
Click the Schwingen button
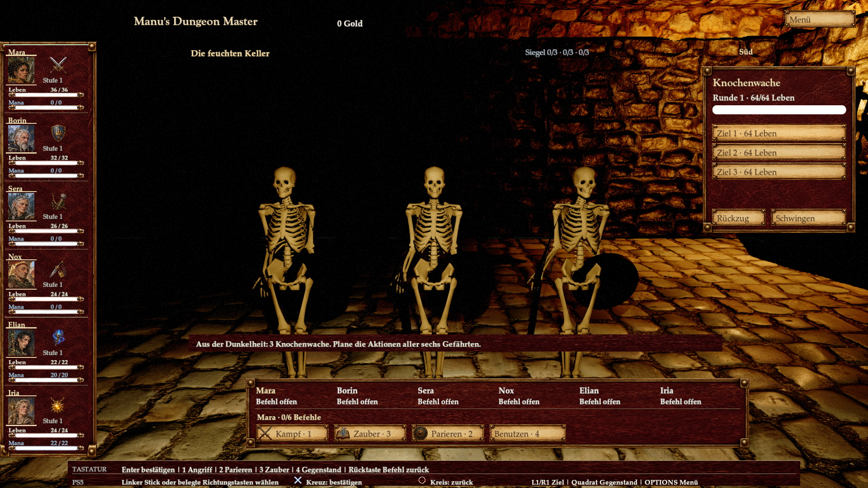(x=808, y=218)
